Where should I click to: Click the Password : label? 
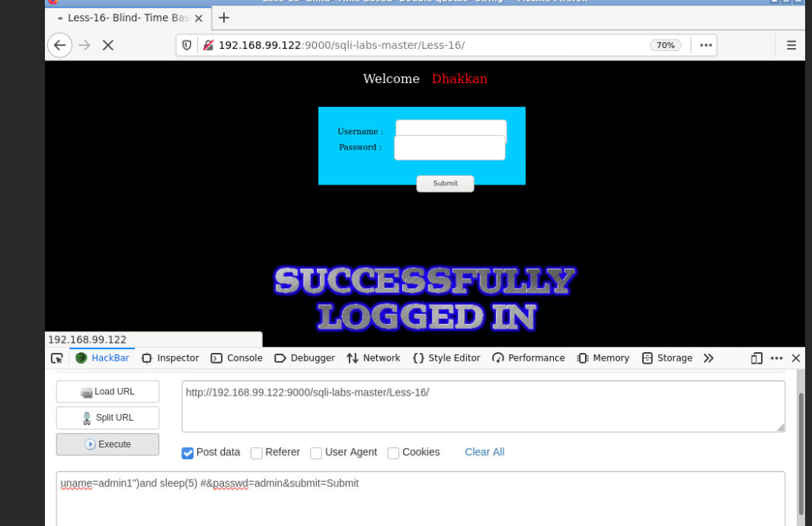[360, 147]
